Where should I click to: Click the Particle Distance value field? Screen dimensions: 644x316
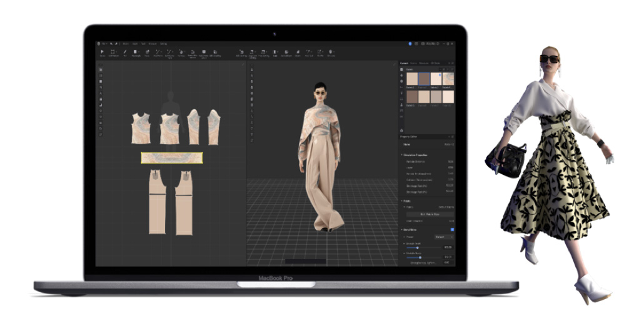[451, 162]
